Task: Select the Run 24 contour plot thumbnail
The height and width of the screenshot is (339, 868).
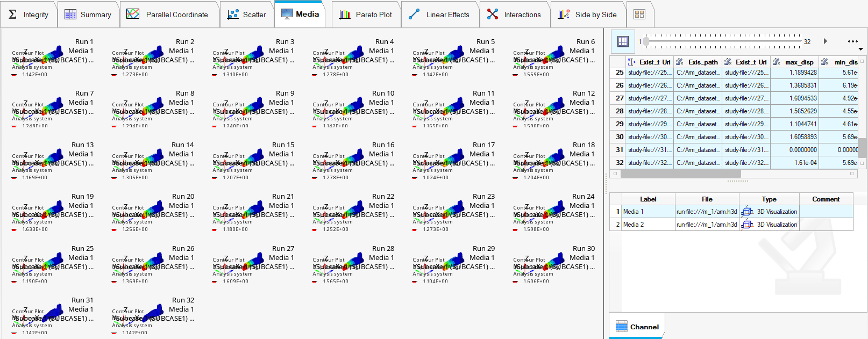Action: point(554,213)
